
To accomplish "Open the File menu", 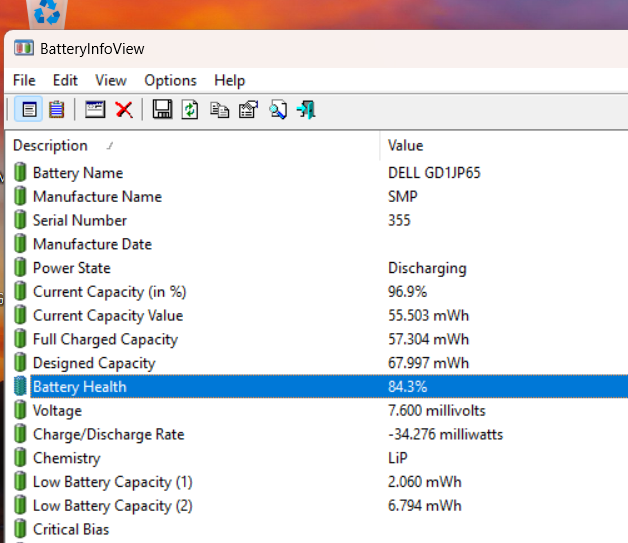I will [24, 80].
